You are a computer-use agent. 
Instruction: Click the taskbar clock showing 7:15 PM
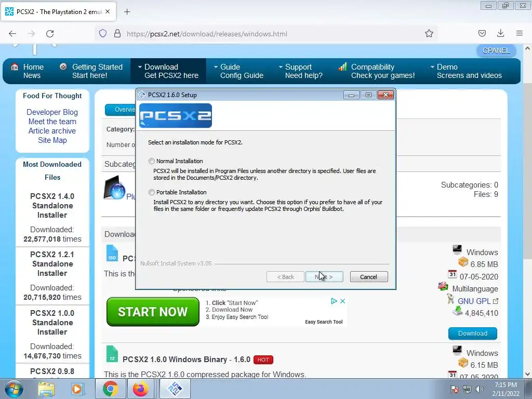(506, 389)
